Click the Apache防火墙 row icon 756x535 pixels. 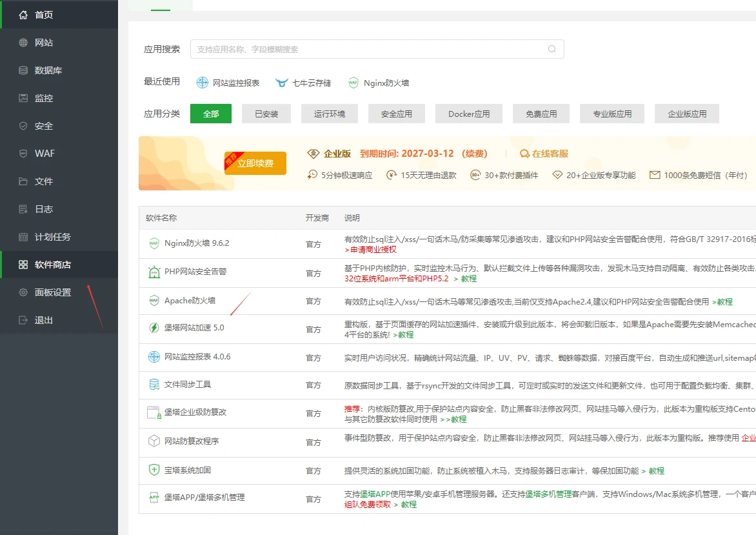(154, 301)
